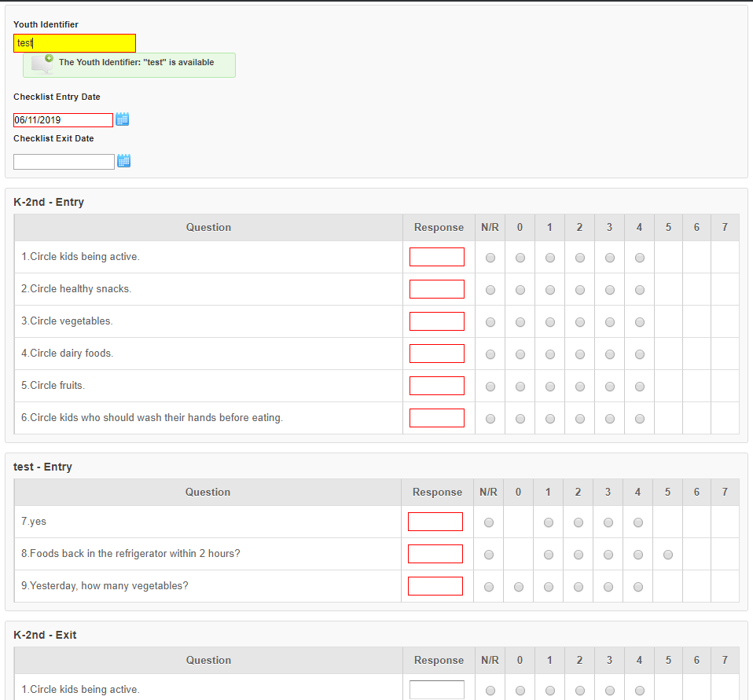The image size is (753, 700).
Task: Click Response box for Circle healthy snacks in K-2nd Entry
Action: [437, 289]
